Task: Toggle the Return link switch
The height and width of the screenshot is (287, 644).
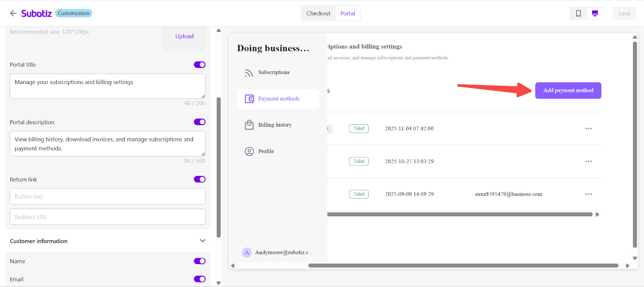Action: point(200,179)
